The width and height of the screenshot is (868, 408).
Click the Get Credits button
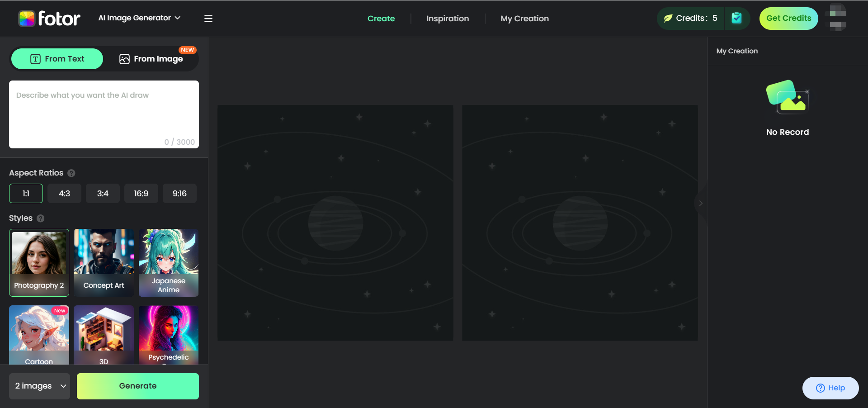788,19
